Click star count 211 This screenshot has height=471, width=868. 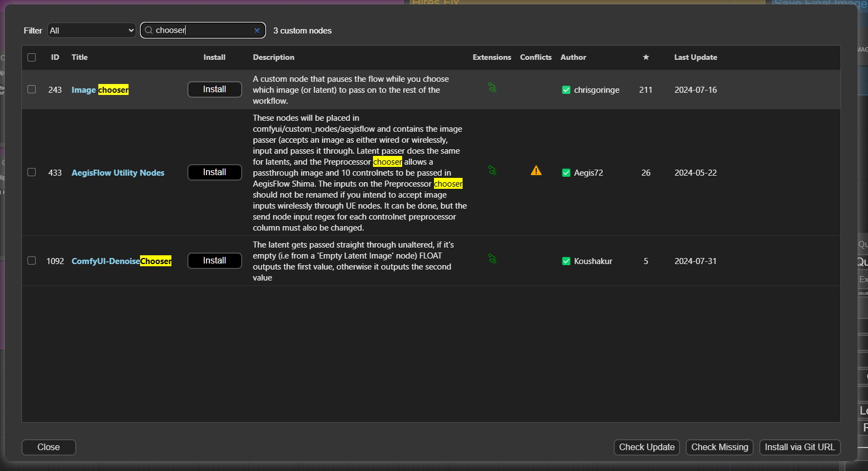click(646, 90)
